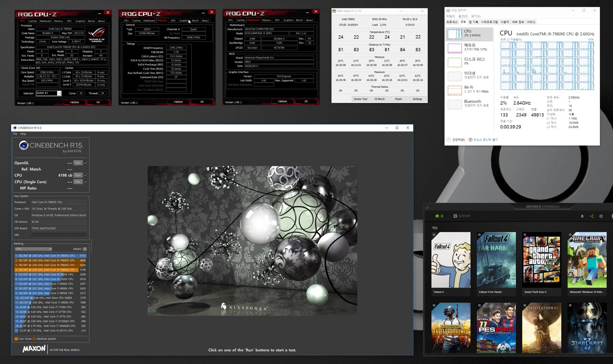Collapse Task Manager to fewer details
This screenshot has width=613, height=364.
pos(456,139)
